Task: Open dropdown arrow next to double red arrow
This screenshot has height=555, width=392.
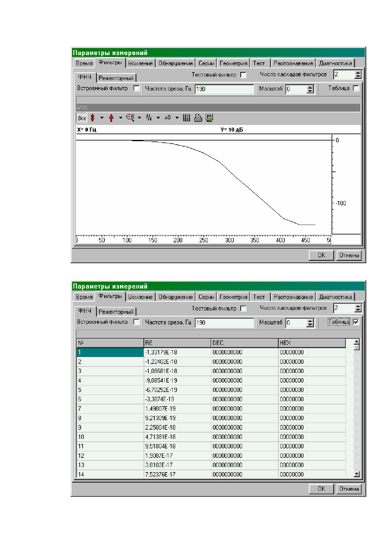Action: 102,118
